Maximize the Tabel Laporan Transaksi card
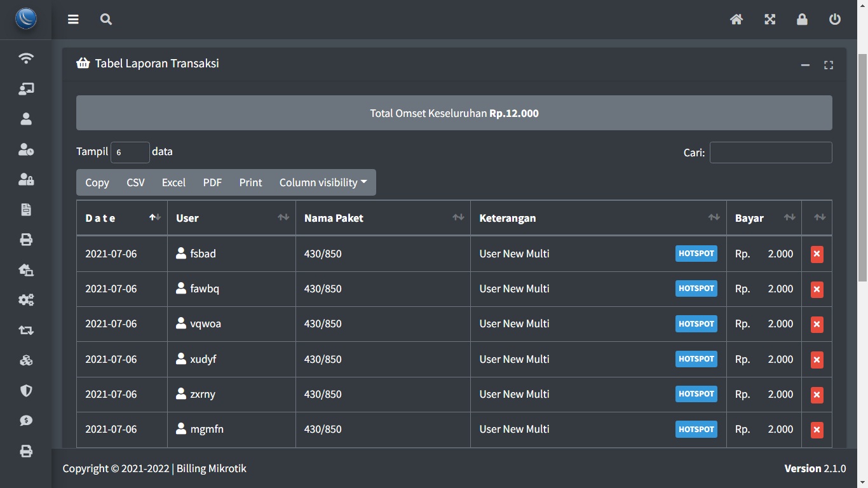868x488 pixels. point(829,65)
